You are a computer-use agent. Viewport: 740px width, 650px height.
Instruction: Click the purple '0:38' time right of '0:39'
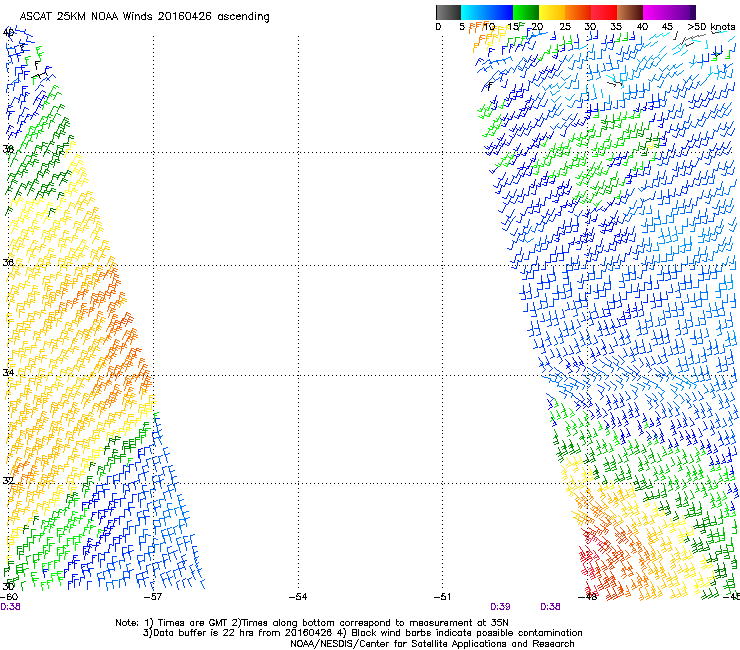point(550,607)
